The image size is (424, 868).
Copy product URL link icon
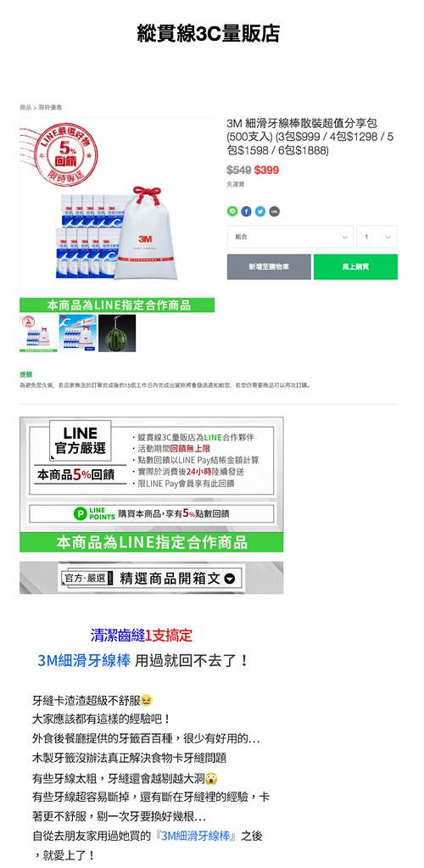tap(275, 211)
